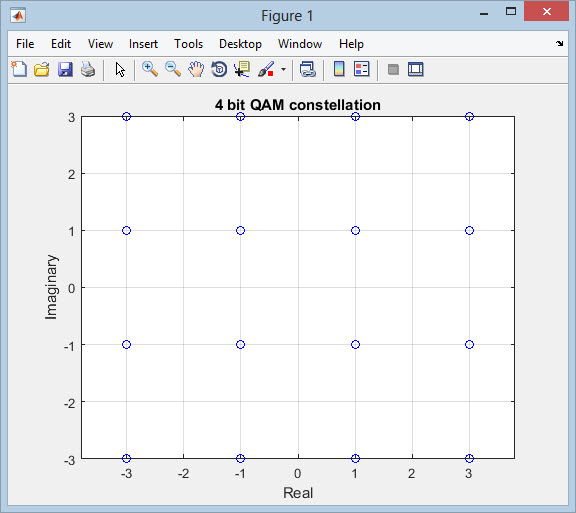Screen dimensions: 576x513
Task: Open a file with the folder icon
Action: coord(42,69)
